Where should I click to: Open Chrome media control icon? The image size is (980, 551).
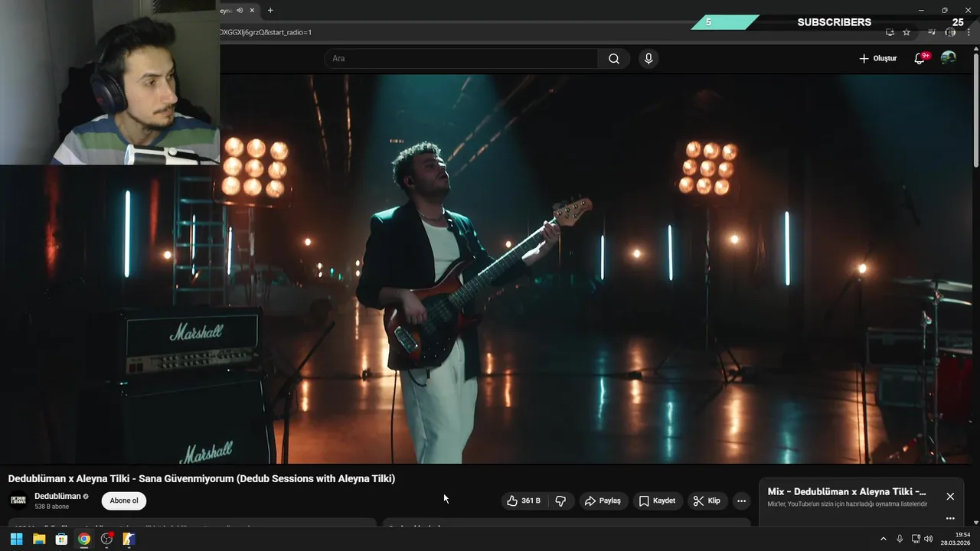pyautogui.click(x=932, y=32)
